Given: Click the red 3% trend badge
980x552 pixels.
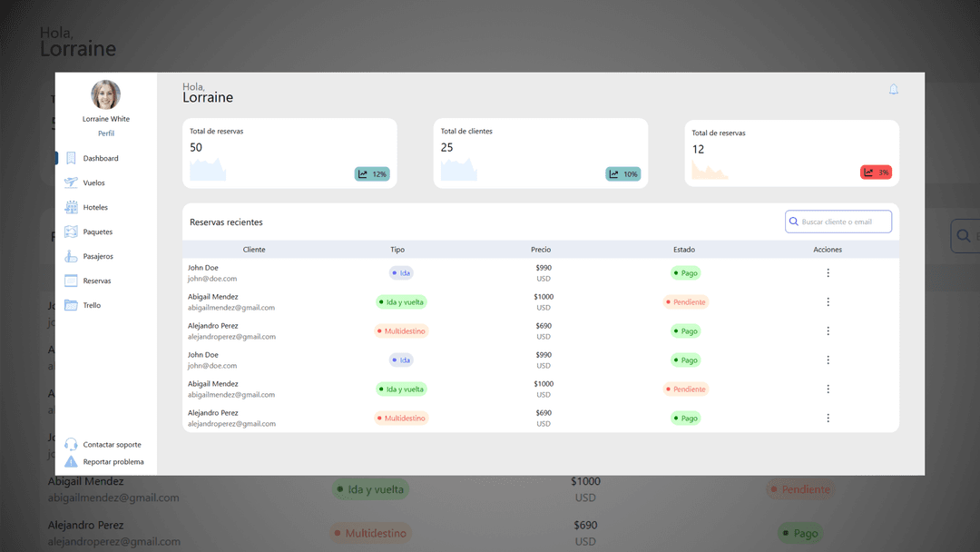Looking at the screenshot, I should click(877, 172).
